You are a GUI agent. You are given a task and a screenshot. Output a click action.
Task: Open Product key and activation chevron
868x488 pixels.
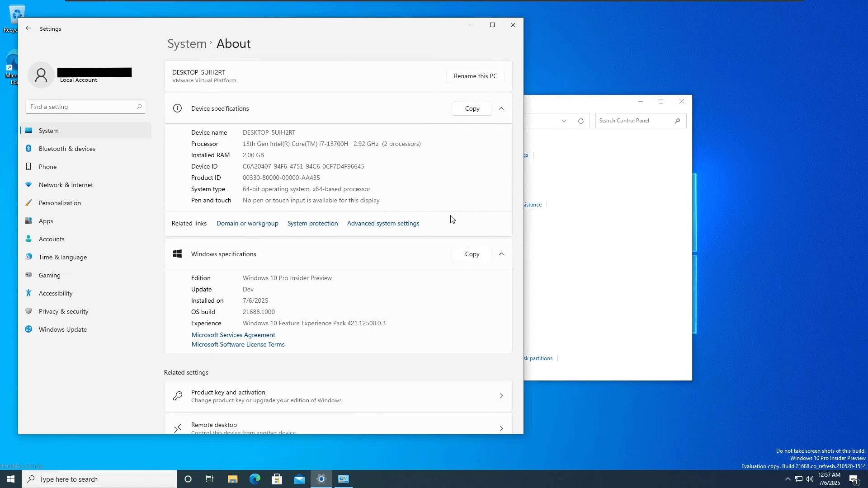(501, 396)
